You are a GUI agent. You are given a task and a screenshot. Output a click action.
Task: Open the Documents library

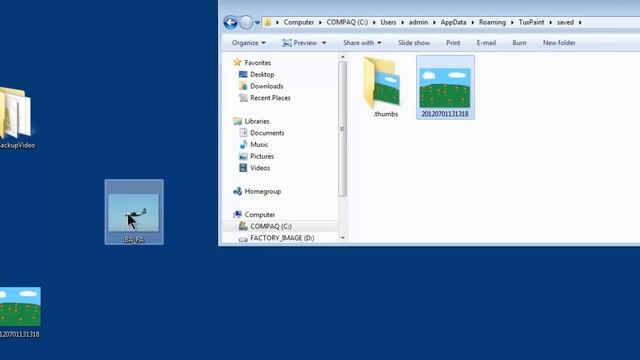click(267, 133)
